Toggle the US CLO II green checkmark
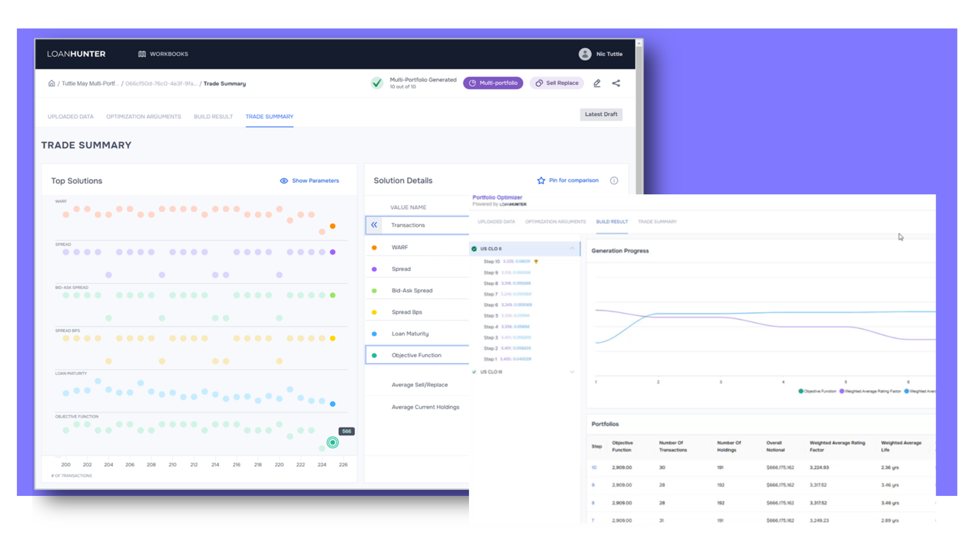 pos(474,249)
